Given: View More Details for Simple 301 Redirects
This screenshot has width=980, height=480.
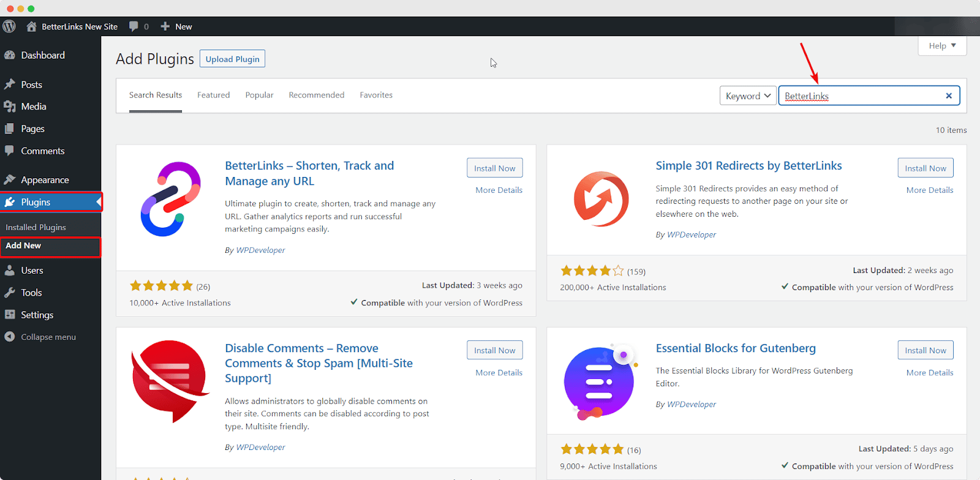Looking at the screenshot, I should pos(930,190).
